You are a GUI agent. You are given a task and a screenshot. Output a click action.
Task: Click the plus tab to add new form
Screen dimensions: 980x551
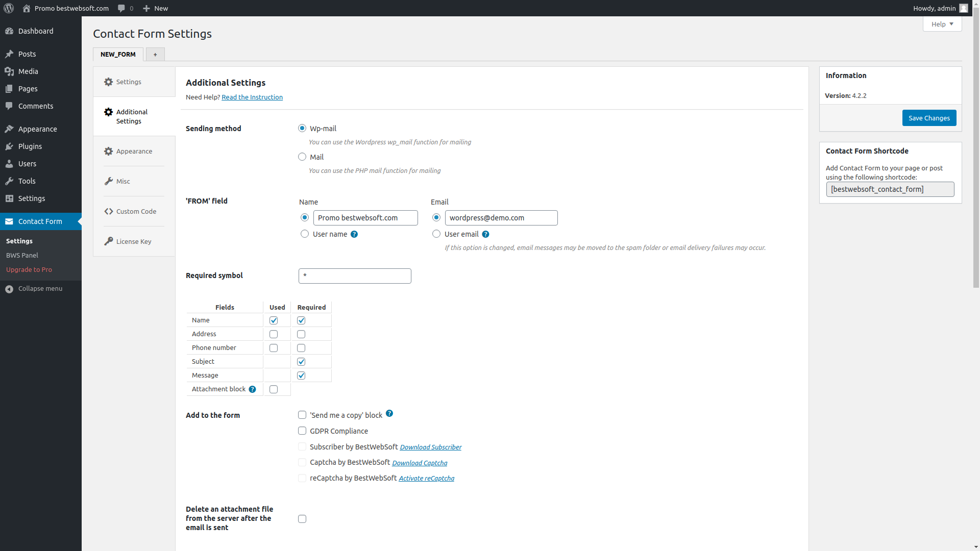click(x=155, y=54)
